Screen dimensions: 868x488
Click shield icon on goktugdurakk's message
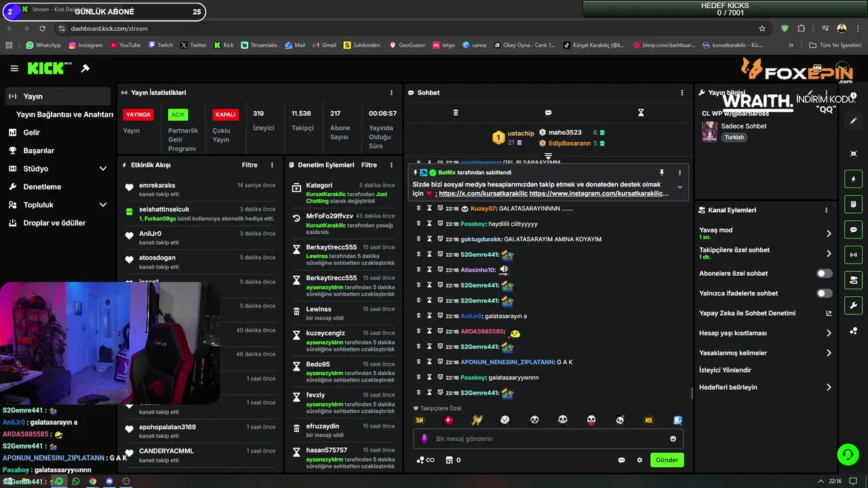[x=440, y=239]
